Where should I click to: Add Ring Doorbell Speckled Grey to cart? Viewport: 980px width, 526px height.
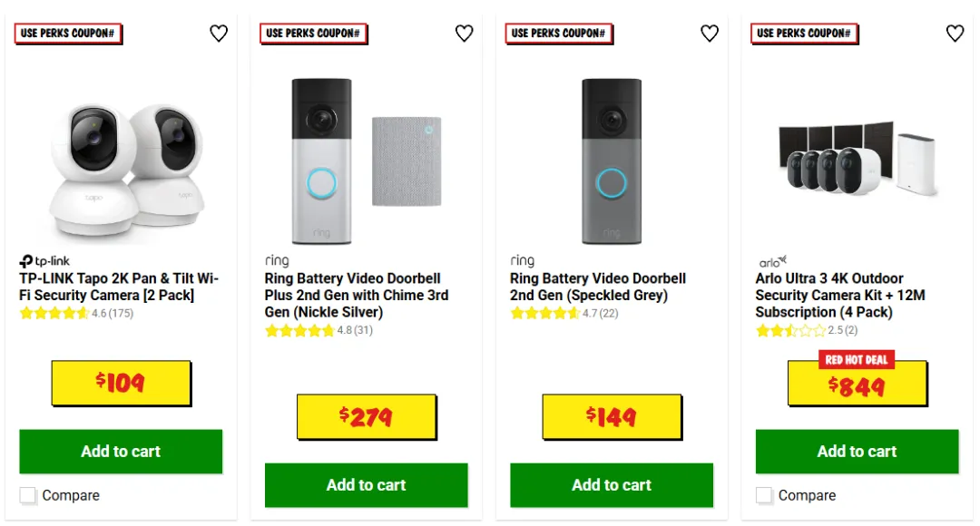pos(612,485)
